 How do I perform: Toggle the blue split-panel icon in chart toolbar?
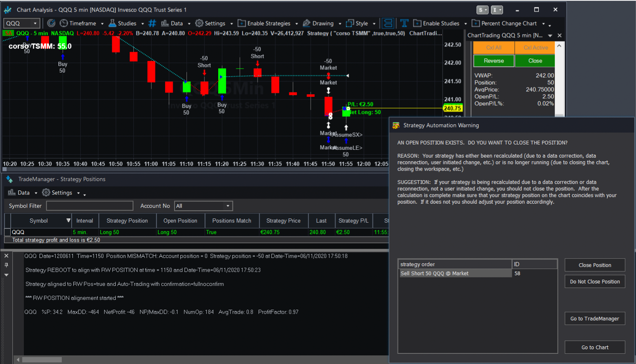click(388, 23)
